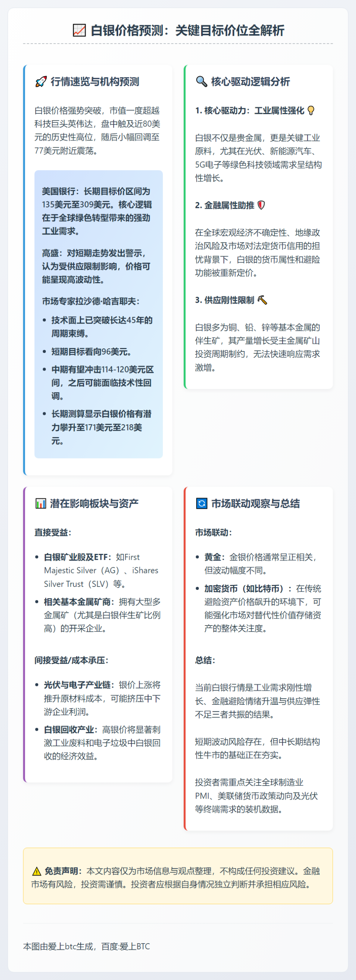Click the bullet 白银回收产业
The height and width of the screenshot is (980, 356).
pos(102,743)
